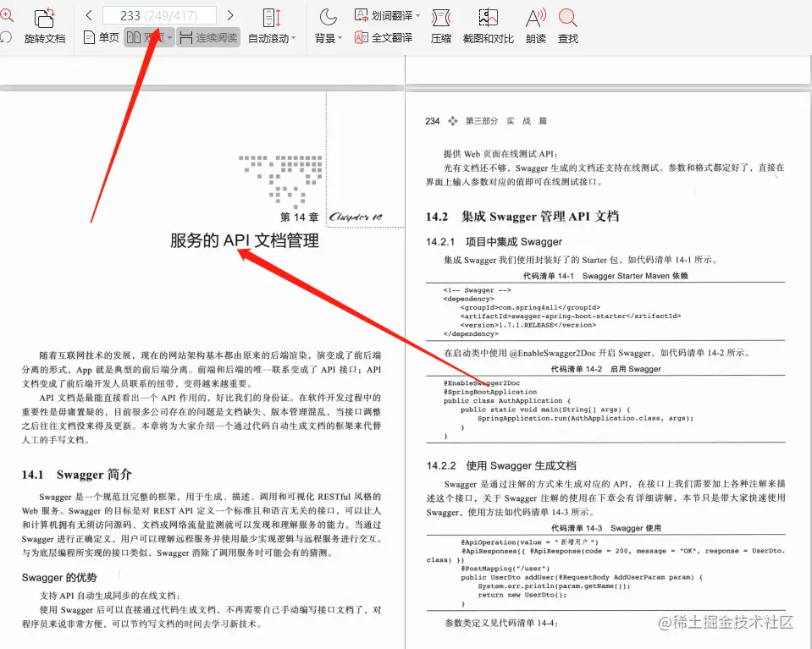The image size is (812, 649).
Task: Toggle 连续阅读 continuous reading mode
Action: (208, 37)
